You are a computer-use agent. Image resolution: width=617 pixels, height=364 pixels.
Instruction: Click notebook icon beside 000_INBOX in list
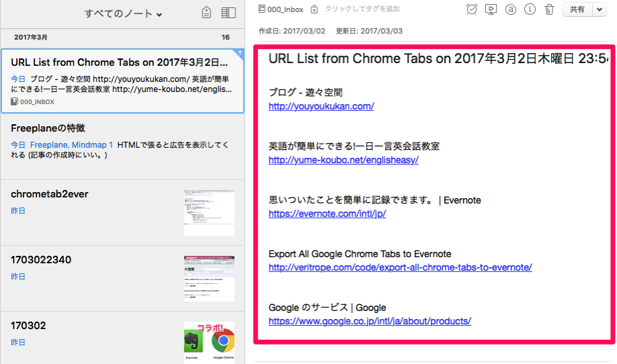(x=14, y=102)
